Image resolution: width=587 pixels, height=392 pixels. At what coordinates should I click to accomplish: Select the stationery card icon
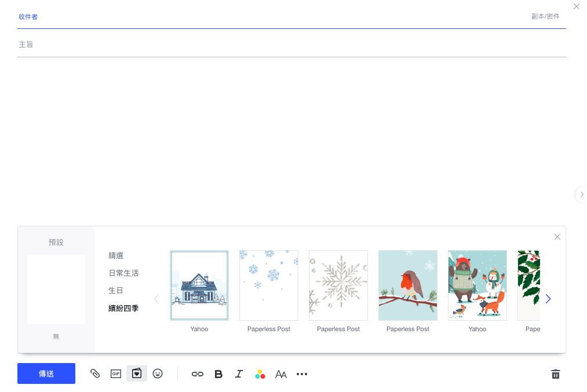[x=137, y=373]
